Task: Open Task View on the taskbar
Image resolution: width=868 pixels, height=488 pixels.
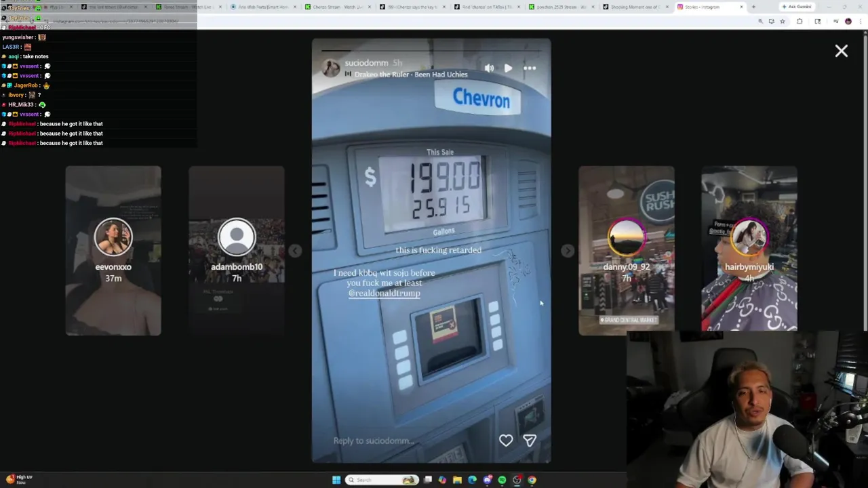Action: point(428,480)
